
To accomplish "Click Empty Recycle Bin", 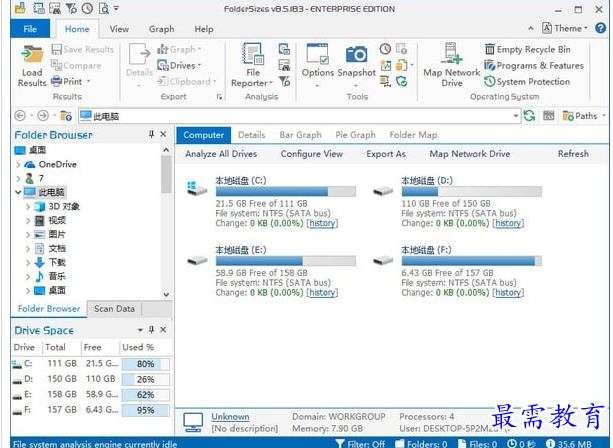I will pyautogui.click(x=528, y=49).
